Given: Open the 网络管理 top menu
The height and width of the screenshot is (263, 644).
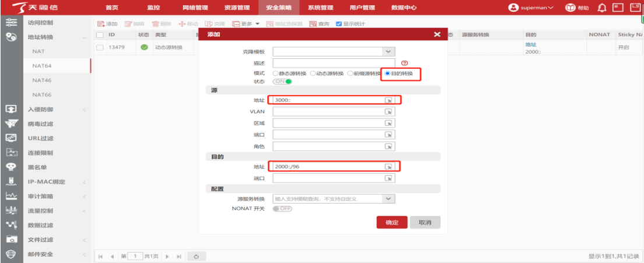Looking at the screenshot, I should pos(195,8).
